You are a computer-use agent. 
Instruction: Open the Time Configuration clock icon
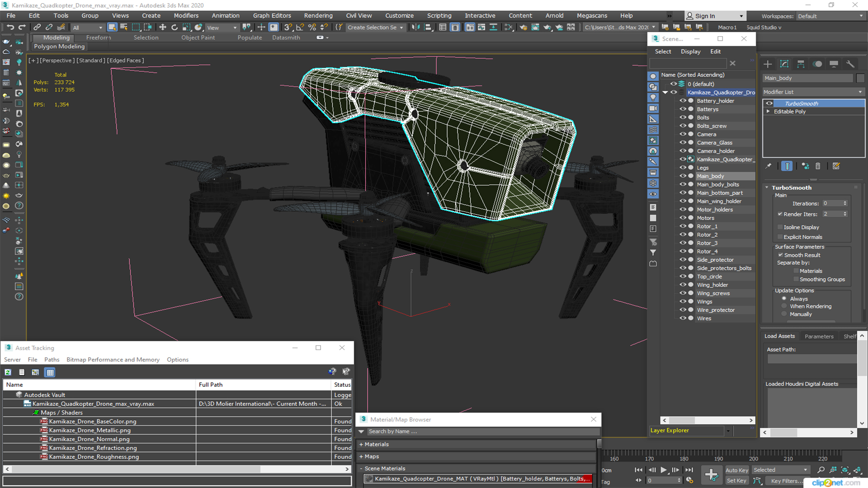[x=689, y=480]
